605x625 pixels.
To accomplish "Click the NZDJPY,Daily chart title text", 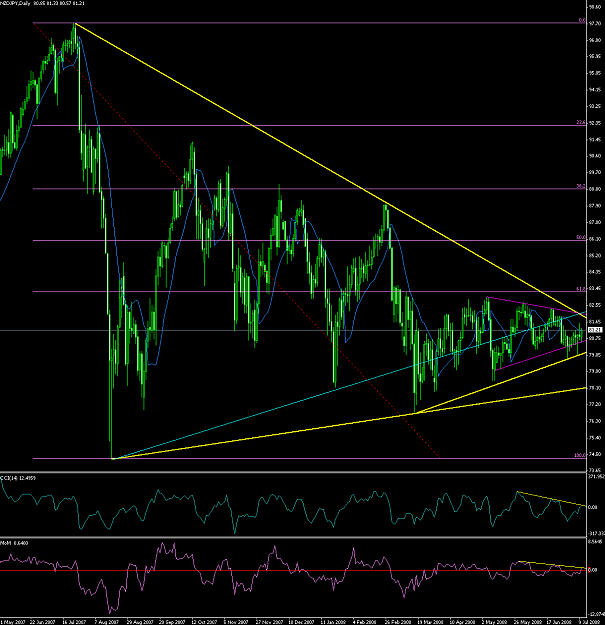I will [15, 3].
